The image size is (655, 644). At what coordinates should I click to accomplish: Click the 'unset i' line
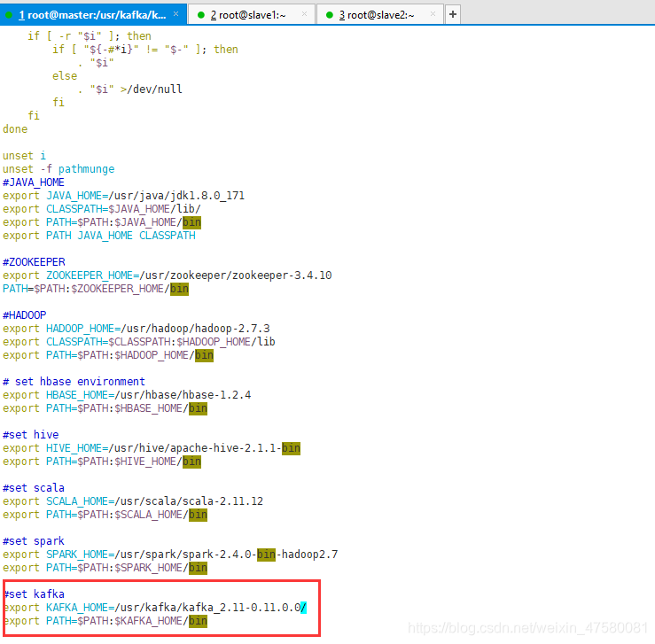tap(24, 156)
